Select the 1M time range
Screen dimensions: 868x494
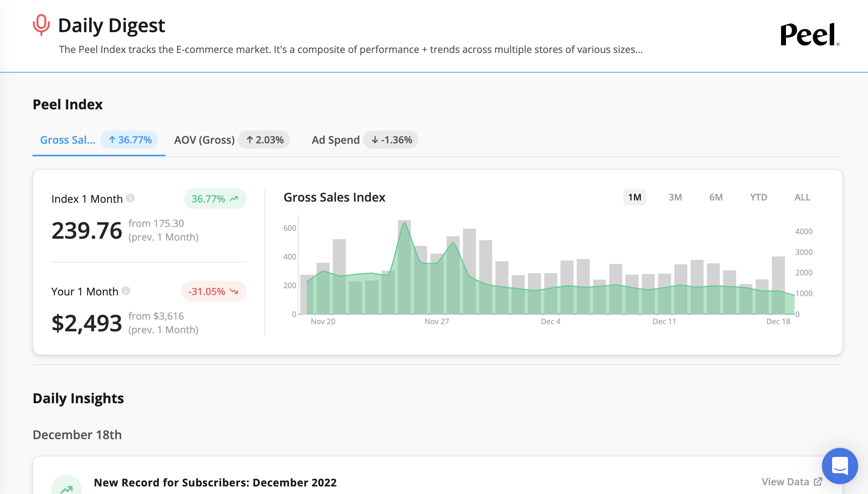pyautogui.click(x=634, y=197)
